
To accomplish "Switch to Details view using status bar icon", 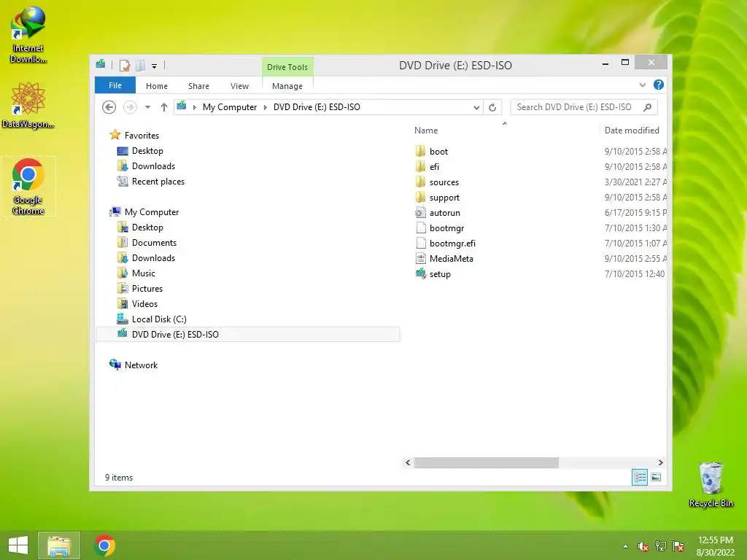I will (x=639, y=477).
